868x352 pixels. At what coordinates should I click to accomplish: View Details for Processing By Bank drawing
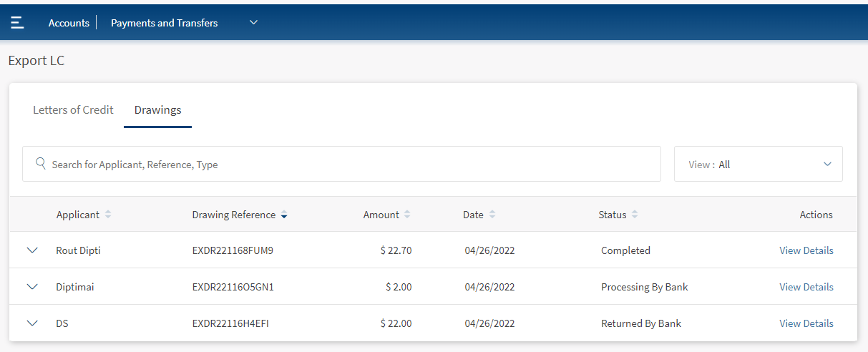click(806, 287)
